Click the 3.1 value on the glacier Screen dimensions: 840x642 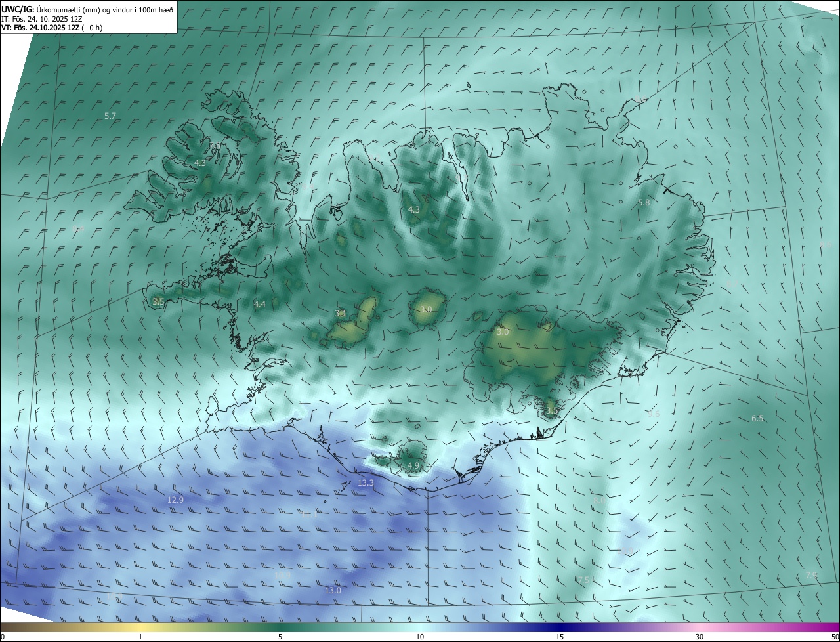pyautogui.click(x=341, y=314)
